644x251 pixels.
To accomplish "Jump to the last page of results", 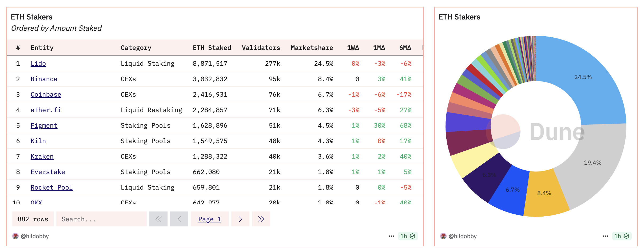I will click(x=261, y=219).
